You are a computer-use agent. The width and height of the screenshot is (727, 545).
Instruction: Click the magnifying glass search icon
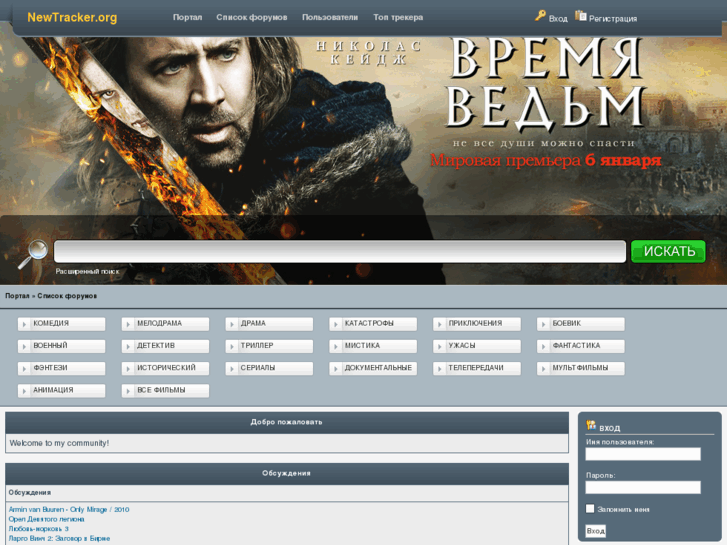33,253
